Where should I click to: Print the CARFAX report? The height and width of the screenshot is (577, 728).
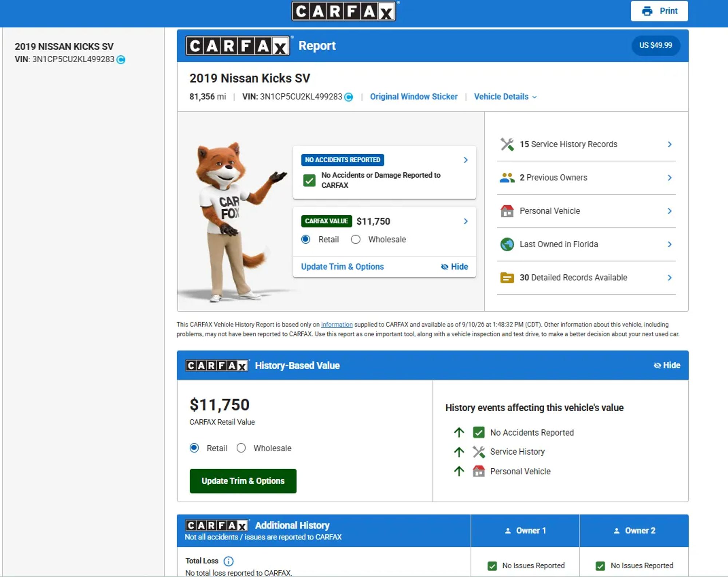pos(659,11)
